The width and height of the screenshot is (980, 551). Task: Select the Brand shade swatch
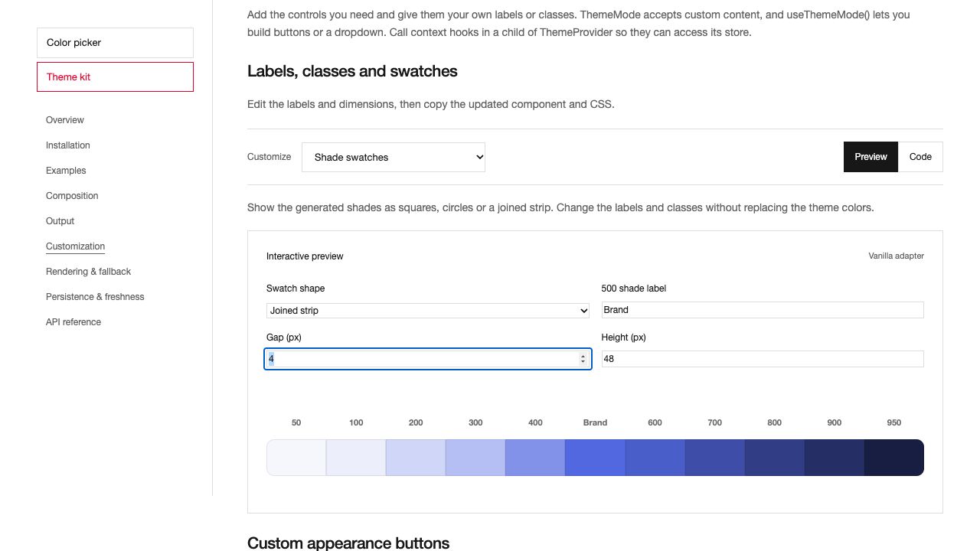pyautogui.click(x=595, y=458)
